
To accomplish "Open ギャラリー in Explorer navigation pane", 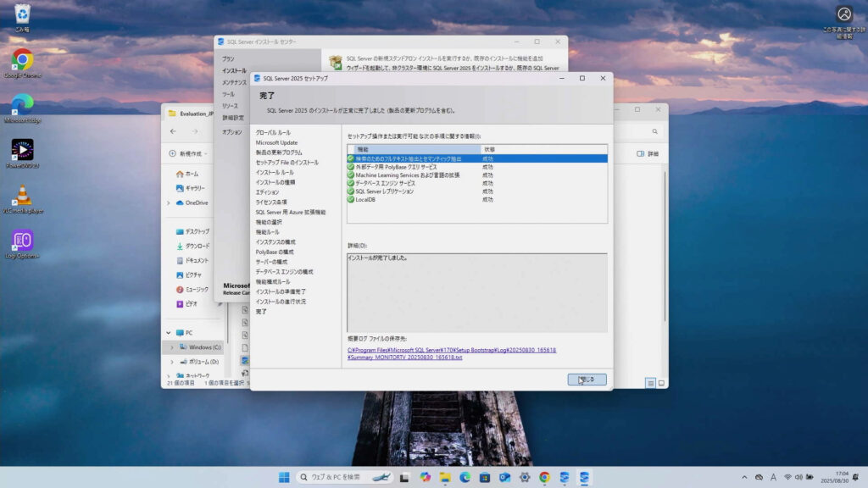I will click(191, 189).
